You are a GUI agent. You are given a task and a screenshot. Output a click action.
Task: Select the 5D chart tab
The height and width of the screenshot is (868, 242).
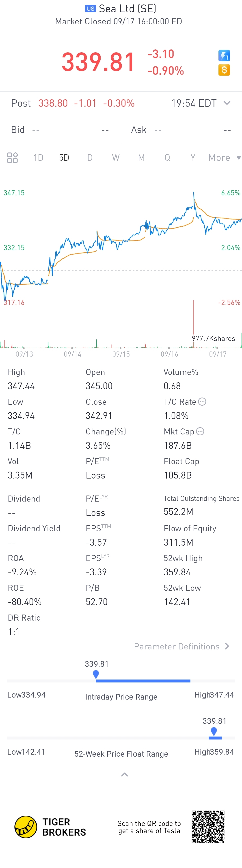(64, 158)
